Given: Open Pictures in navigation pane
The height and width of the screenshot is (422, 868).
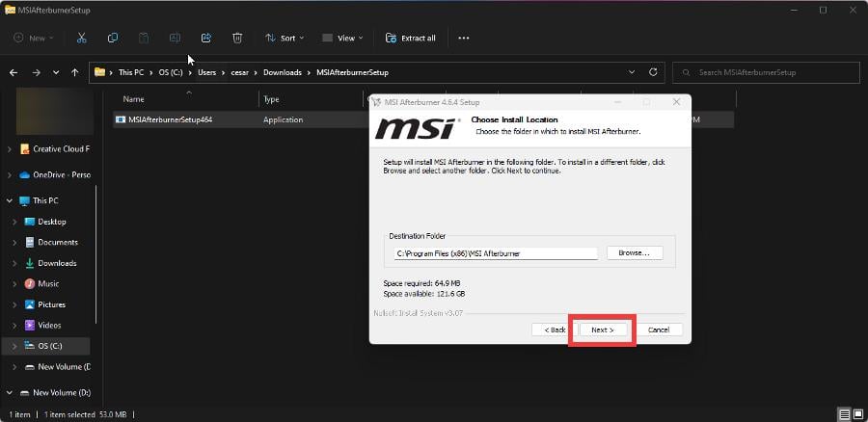Looking at the screenshot, I should 44,304.
